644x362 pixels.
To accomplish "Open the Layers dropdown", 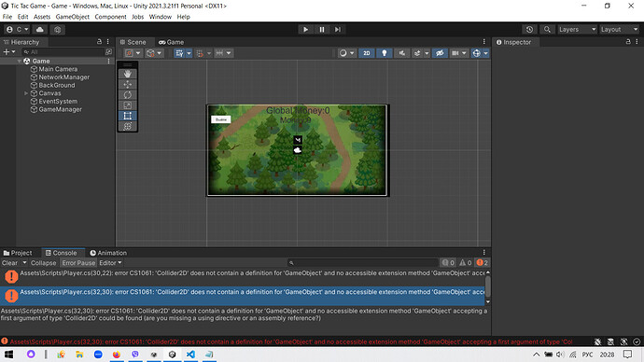I will (x=577, y=30).
